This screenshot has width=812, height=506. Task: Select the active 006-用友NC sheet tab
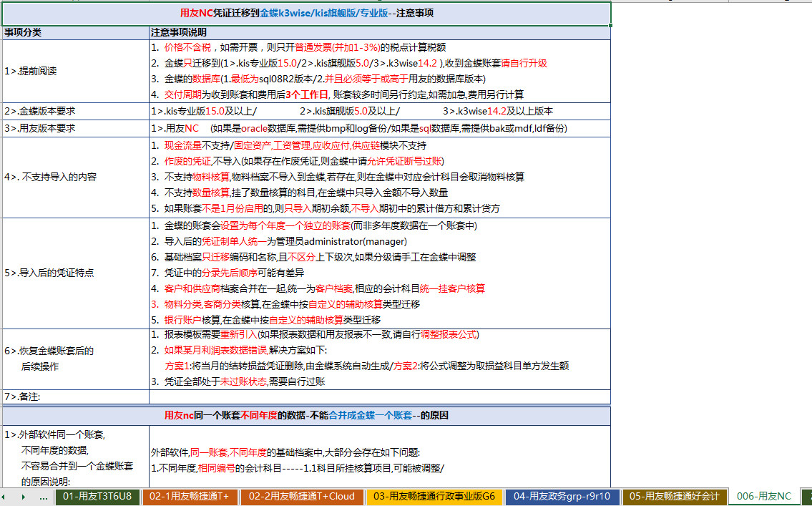coord(763,497)
